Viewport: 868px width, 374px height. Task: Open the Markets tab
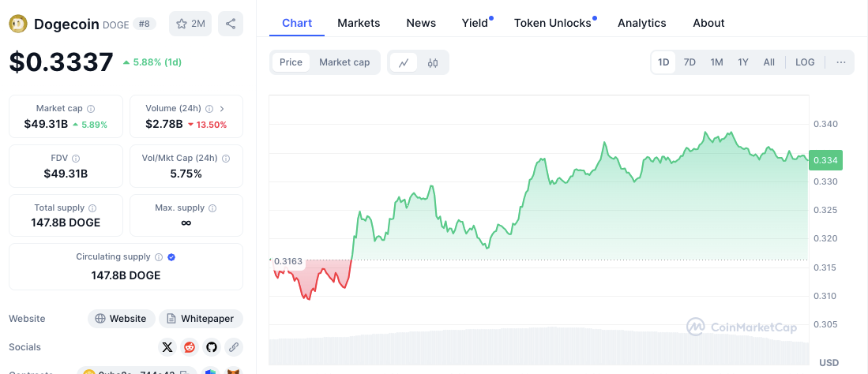[359, 23]
